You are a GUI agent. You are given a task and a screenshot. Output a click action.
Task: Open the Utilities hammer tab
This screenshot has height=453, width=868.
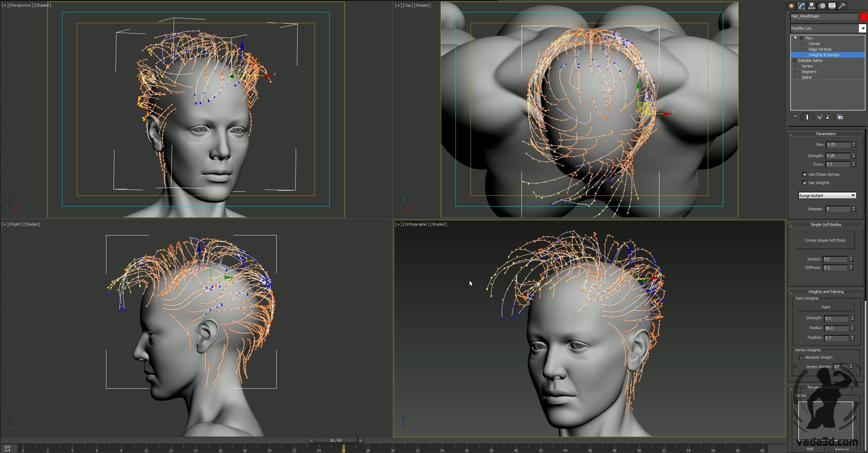coord(842,6)
